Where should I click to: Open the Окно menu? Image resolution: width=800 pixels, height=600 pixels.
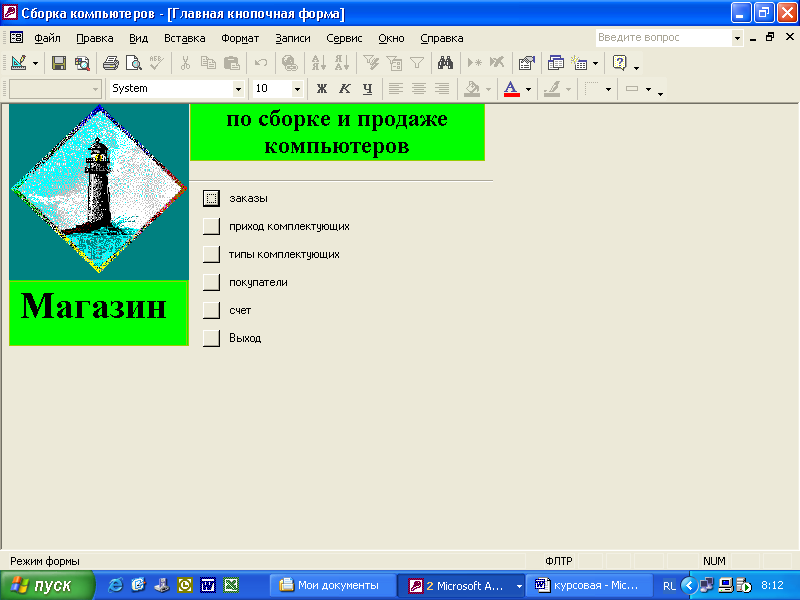click(x=391, y=38)
